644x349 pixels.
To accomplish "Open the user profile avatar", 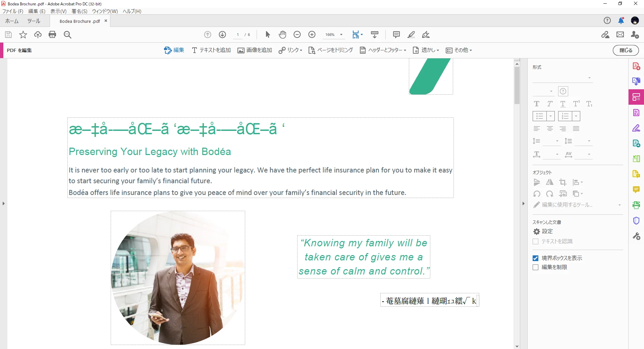I will click(635, 20).
